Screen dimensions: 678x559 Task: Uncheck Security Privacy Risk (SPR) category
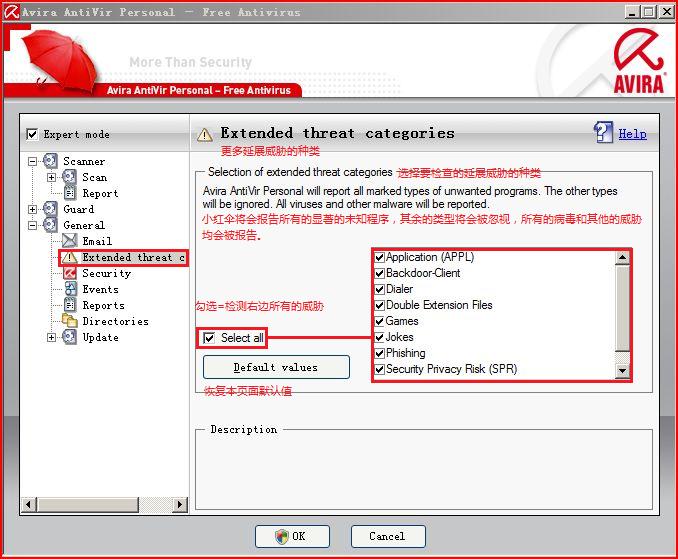pyautogui.click(x=379, y=369)
